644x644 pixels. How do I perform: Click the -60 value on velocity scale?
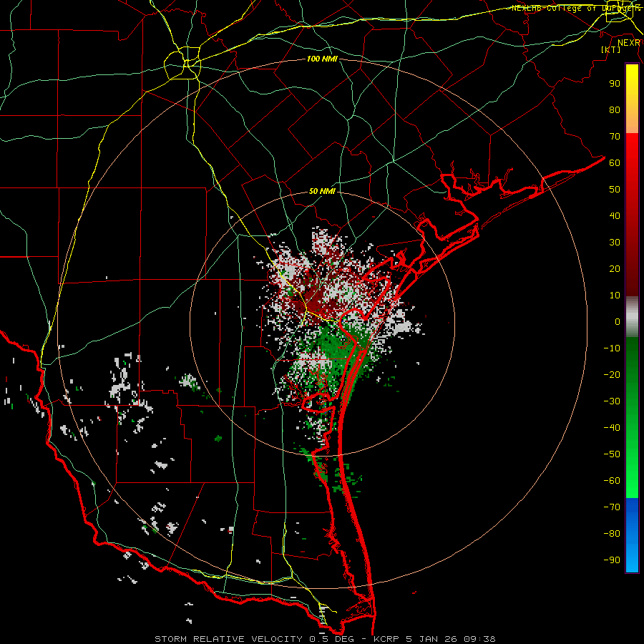612,481
